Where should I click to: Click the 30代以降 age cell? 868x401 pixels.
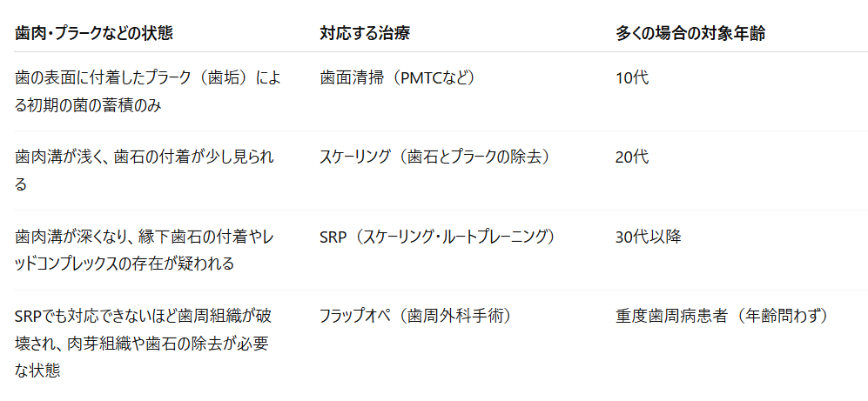[648, 237]
